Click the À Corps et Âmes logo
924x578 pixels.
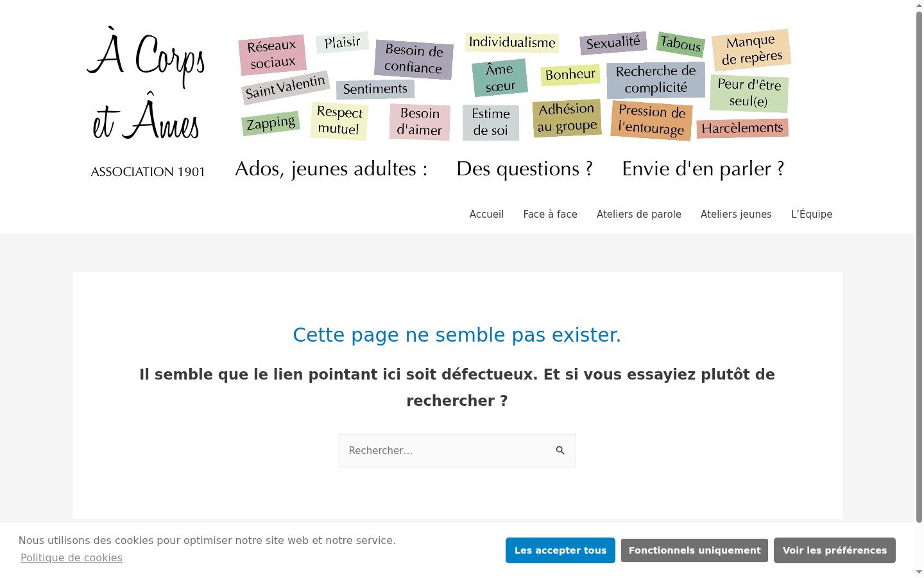(x=147, y=83)
